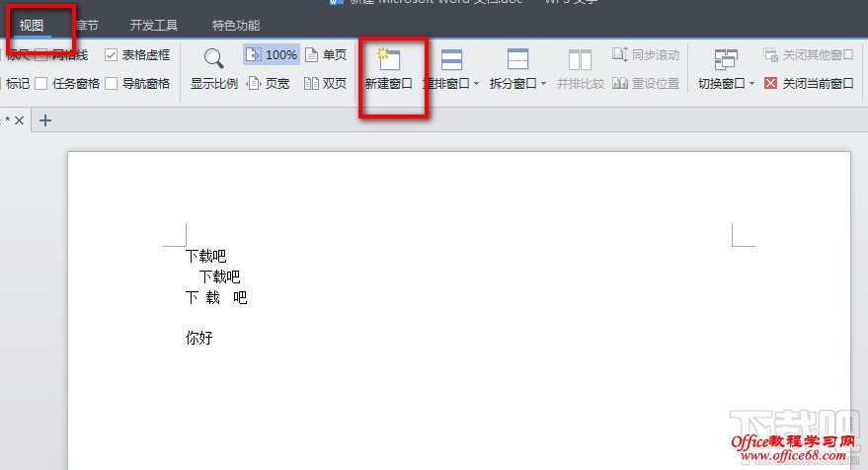Select 双页 two page view
Image resolution: width=868 pixels, height=470 pixels.
(326, 84)
